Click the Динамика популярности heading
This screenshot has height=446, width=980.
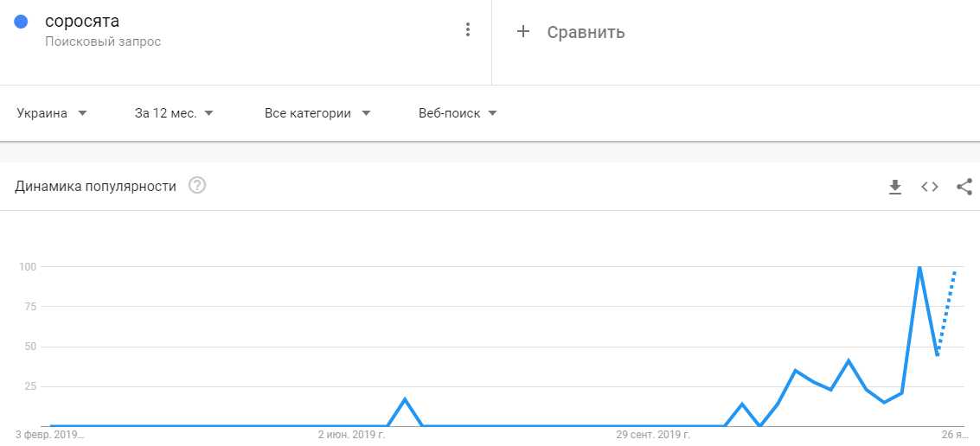(95, 186)
